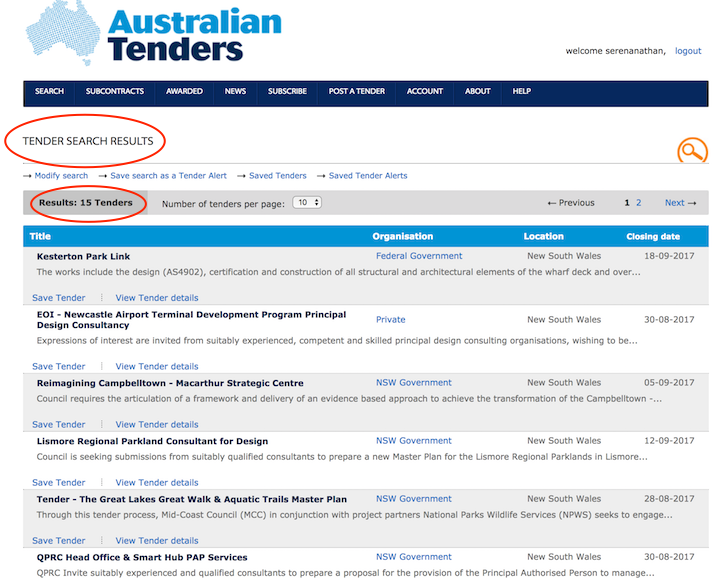720x578 pixels.
Task: Click the Modify search link
Action: 61,175
